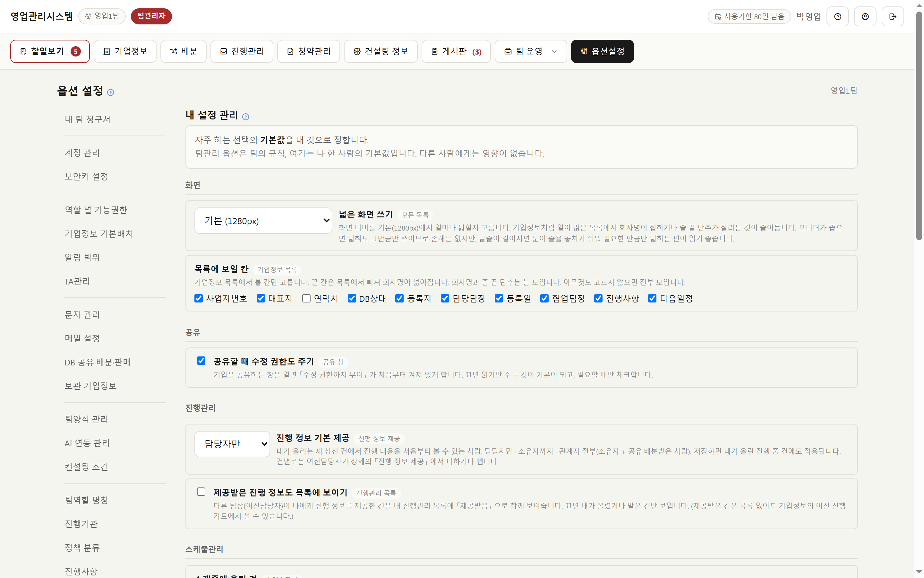Enable 제공받은 진행 정보도 목록에 보이기
Screen dimensions: 924x578
click(x=201, y=492)
